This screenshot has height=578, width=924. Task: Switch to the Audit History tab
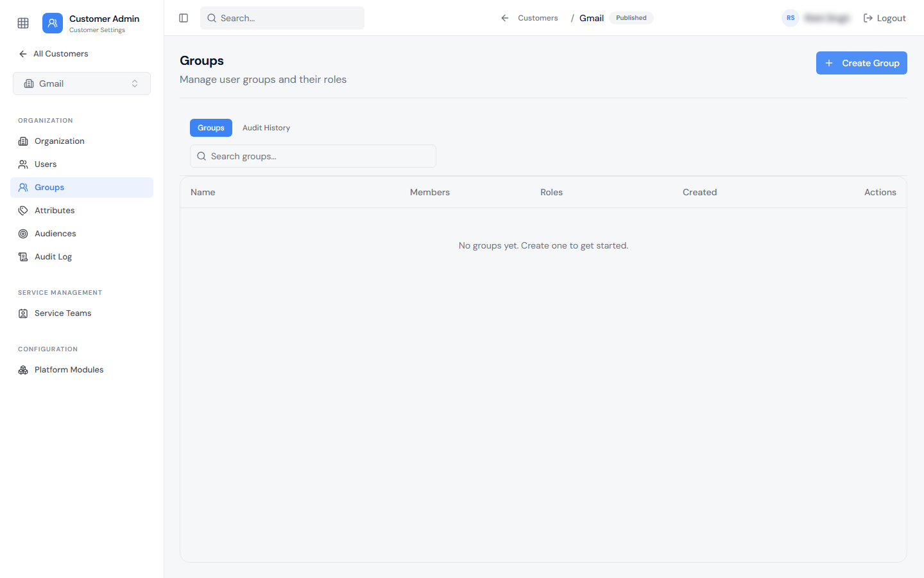point(266,128)
